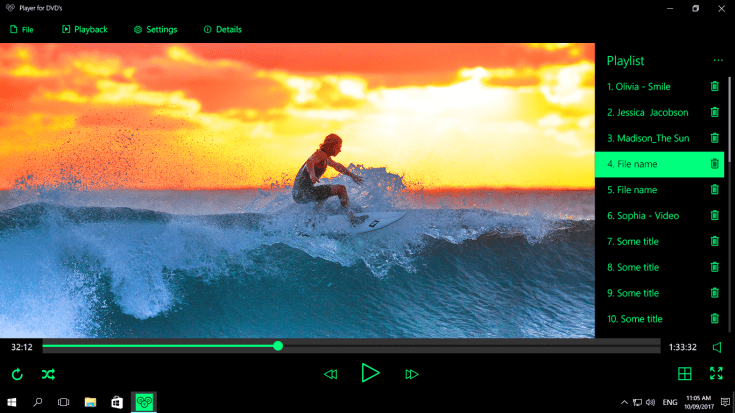Image resolution: width=735 pixels, height=413 pixels.
Task: Open the File menu
Action: [x=21, y=29]
